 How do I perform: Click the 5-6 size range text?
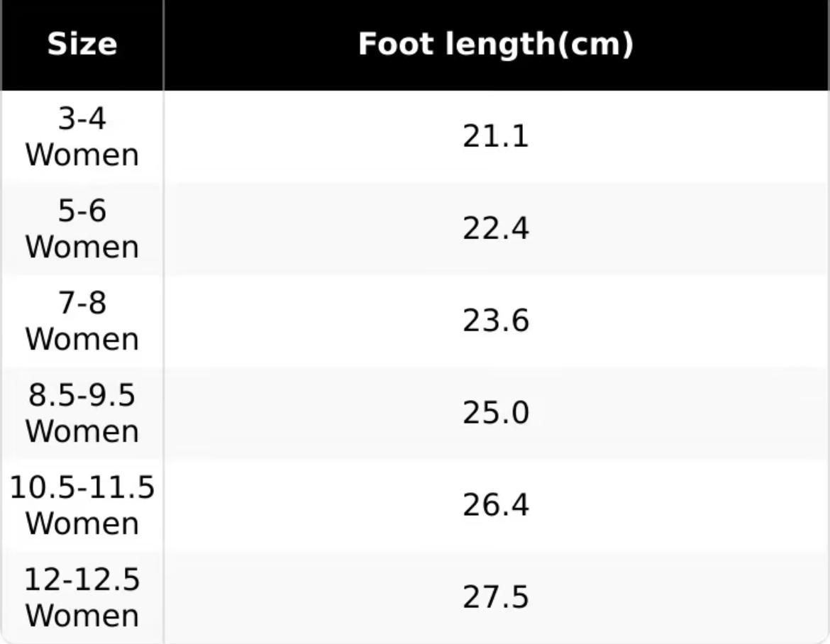pyautogui.click(x=82, y=211)
